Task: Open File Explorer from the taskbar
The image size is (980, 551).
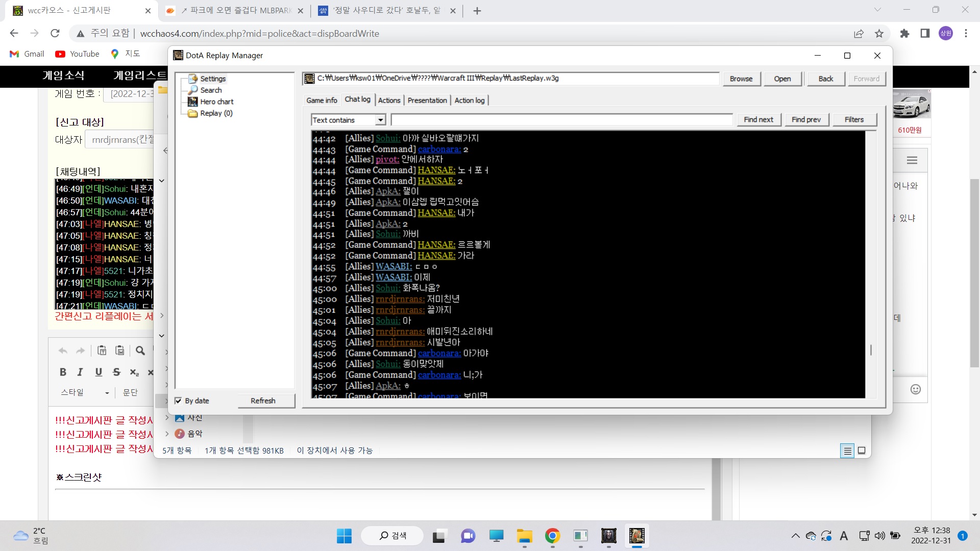Action: pyautogui.click(x=524, y=536)
